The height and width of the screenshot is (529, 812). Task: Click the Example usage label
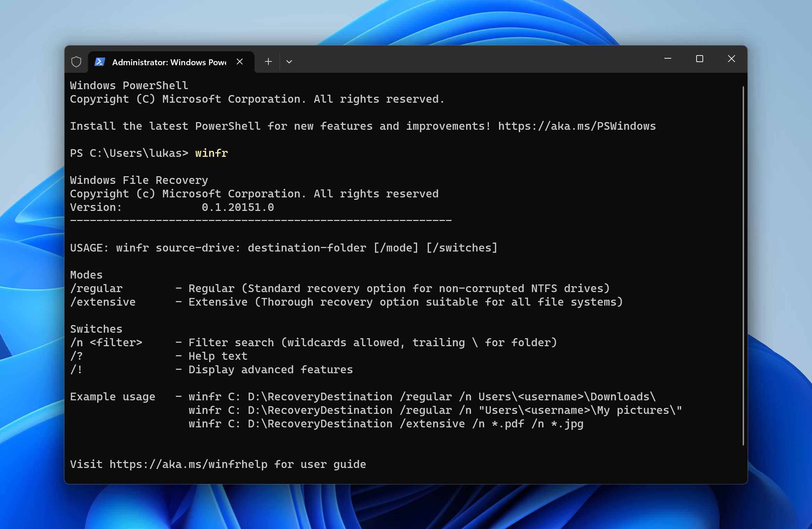pos(113,396)
